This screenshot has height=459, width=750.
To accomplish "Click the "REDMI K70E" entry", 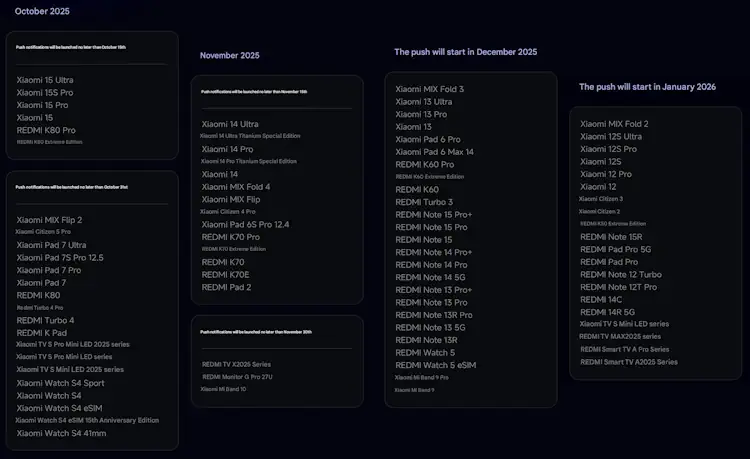I will tap(225, 274).
